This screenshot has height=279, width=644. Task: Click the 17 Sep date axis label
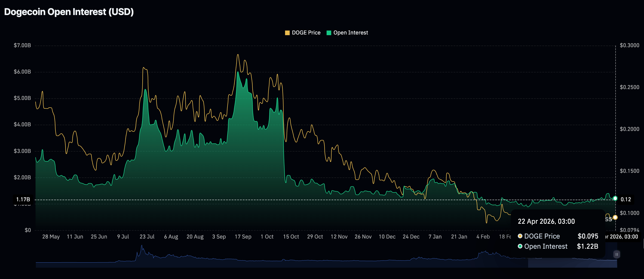243,237
